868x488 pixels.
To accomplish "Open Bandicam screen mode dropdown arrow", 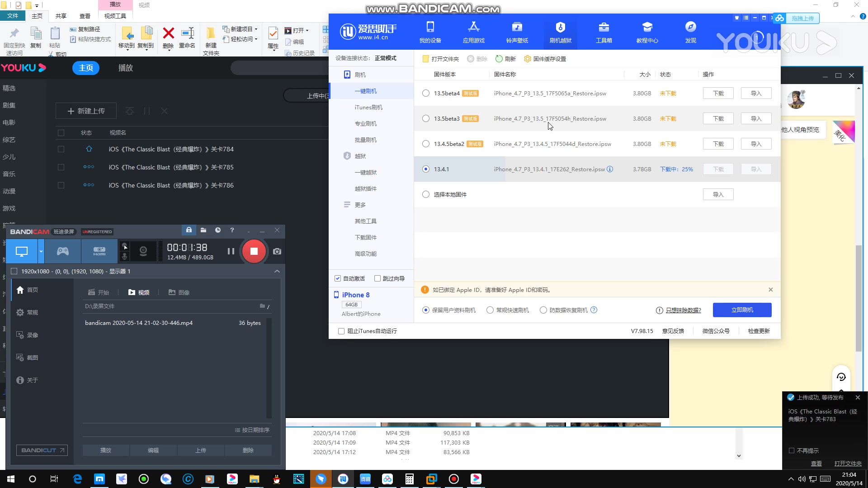I will click(41, 251).
